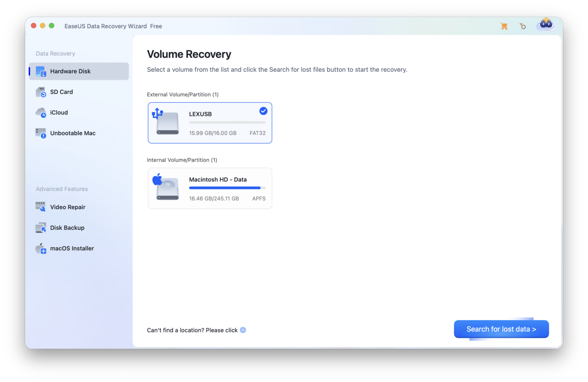This screenshot has height=382, width=588.
Task: Click the Unbootable Mac icon
Action: tap(41, 133)
